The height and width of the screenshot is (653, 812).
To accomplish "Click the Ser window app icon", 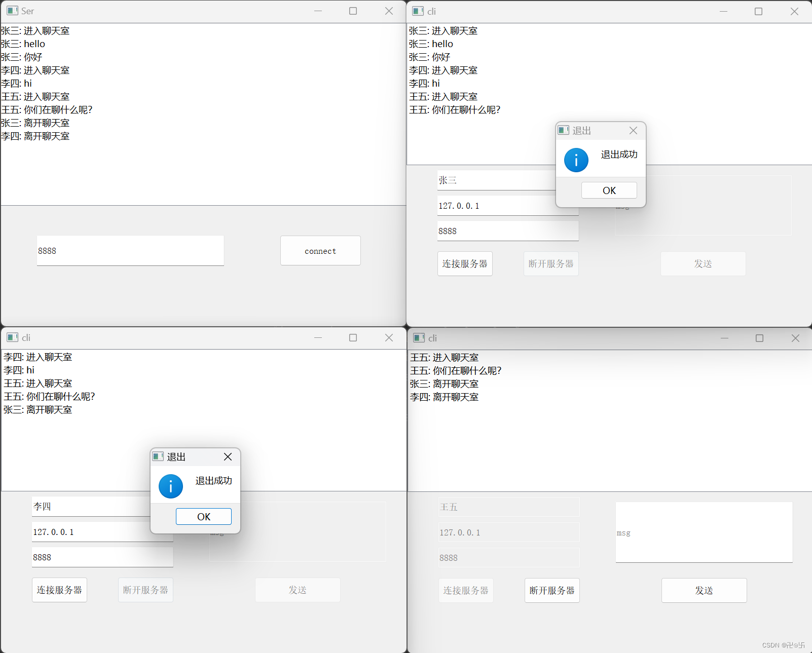I will coord(12,11).
